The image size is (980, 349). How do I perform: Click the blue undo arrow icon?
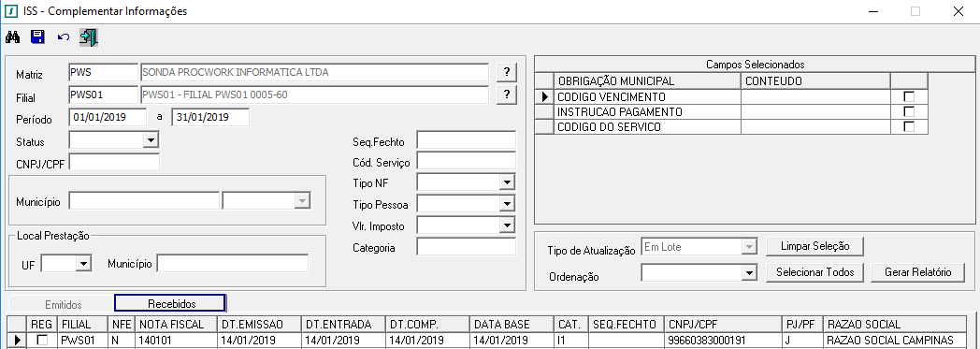[63, 37]
